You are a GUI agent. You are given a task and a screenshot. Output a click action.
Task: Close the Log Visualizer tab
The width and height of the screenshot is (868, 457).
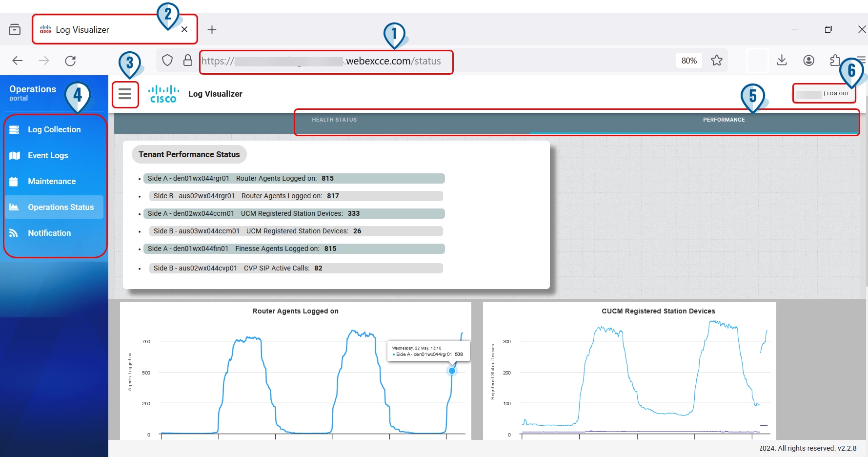point(184,29)
